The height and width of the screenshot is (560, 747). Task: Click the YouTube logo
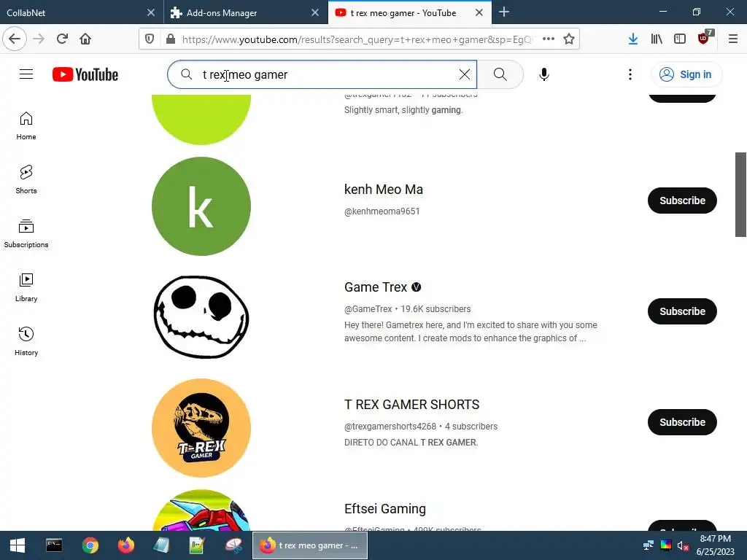tap(85, 75)
